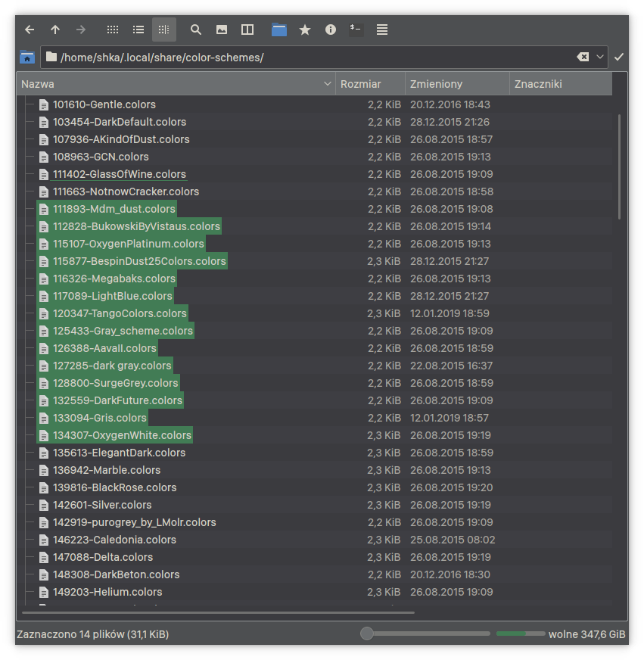Screen dimensions: 644x660
Task: Click file icon of 149203-Helium.colors
Action: coord(44,592)
